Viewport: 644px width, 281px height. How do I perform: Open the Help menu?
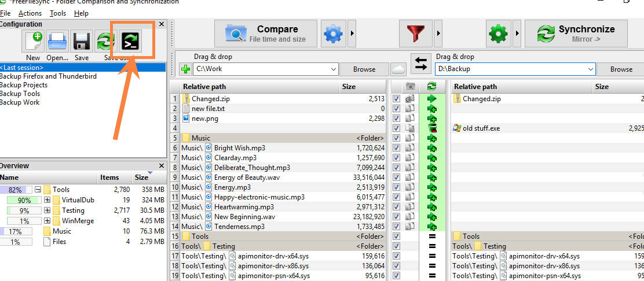(81, 13)
